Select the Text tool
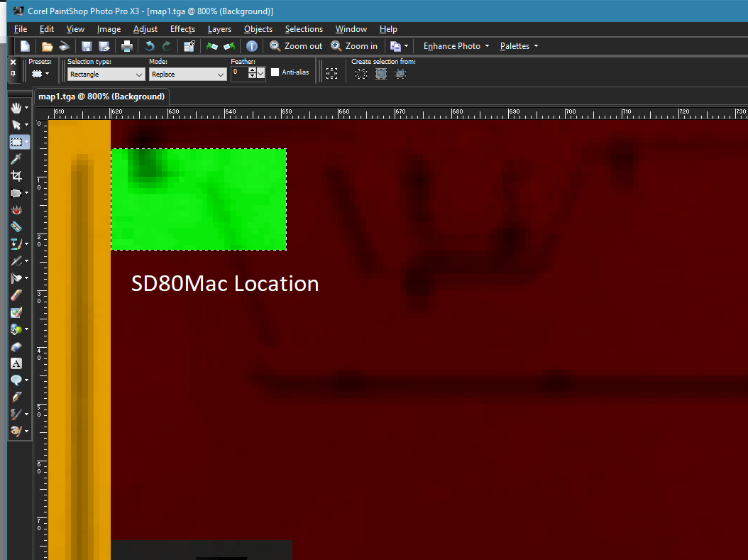 click(16, 363)
